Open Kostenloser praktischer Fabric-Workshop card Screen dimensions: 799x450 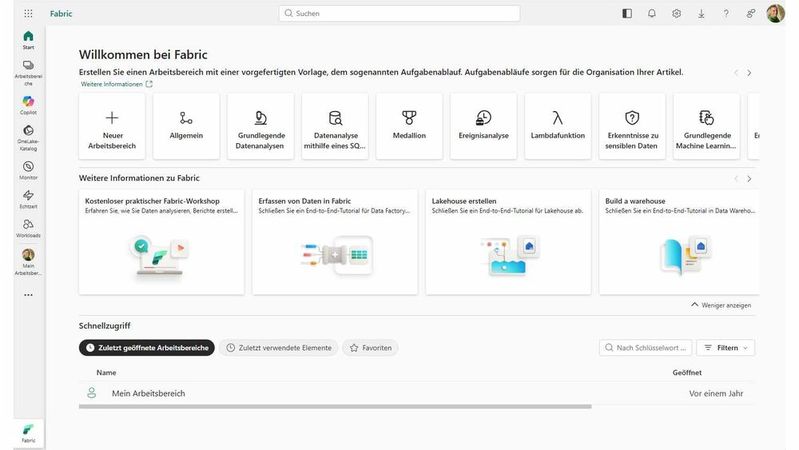[162, 242]
